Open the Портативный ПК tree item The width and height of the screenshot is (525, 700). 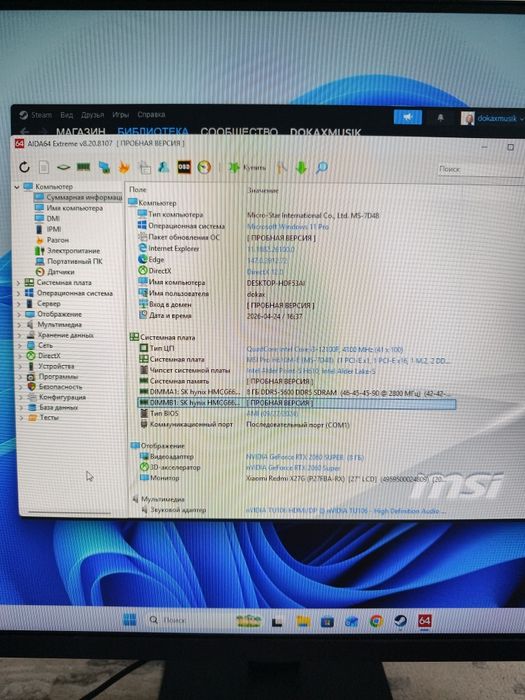click(x=69, y=261)
